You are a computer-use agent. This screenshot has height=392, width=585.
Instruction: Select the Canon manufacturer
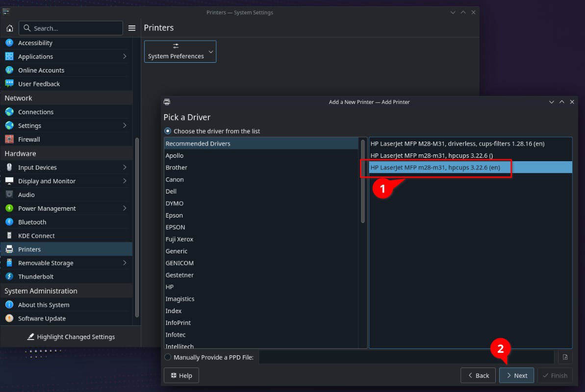tap(261, 179)
